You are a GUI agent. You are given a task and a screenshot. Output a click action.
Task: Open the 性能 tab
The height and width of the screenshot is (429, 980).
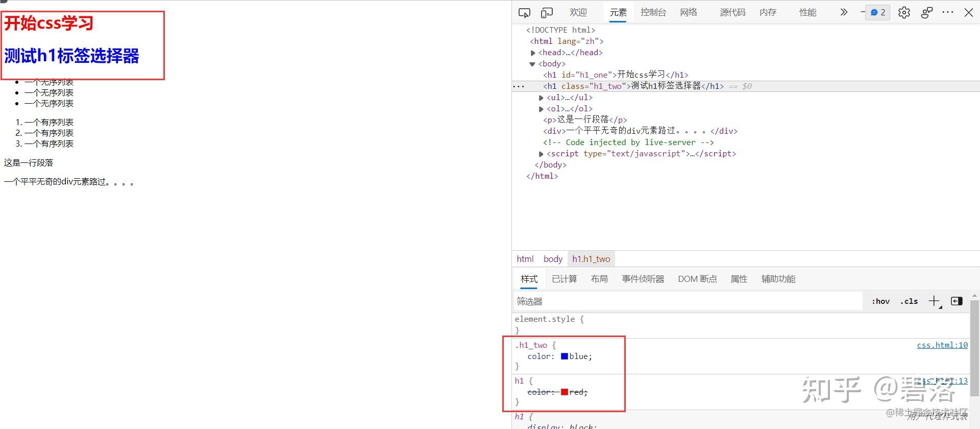pos(807,12)
